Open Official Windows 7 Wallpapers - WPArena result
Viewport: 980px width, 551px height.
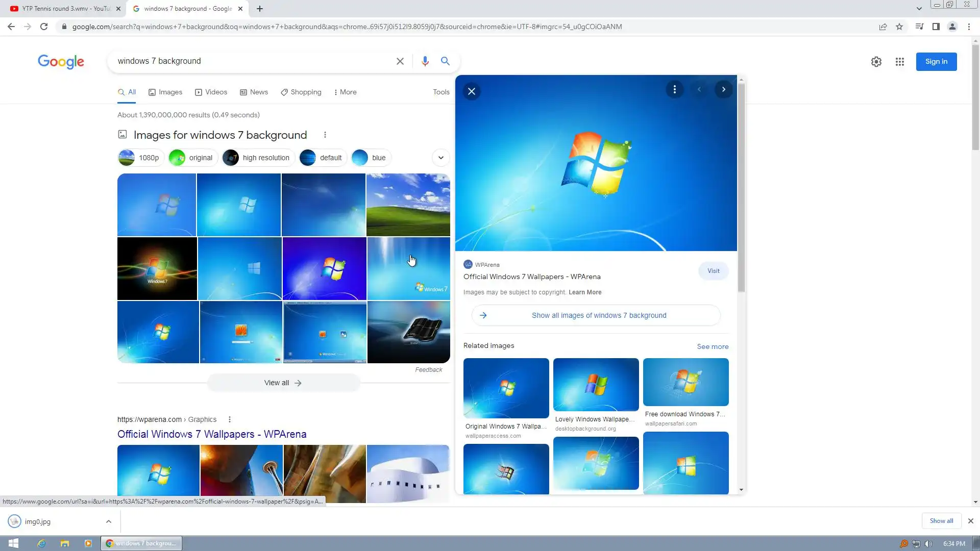[x=212, y=434]
